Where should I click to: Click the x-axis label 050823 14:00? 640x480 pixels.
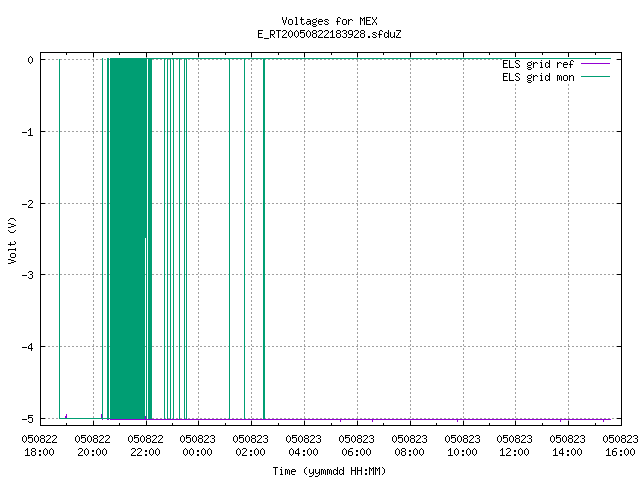(568, 446)
